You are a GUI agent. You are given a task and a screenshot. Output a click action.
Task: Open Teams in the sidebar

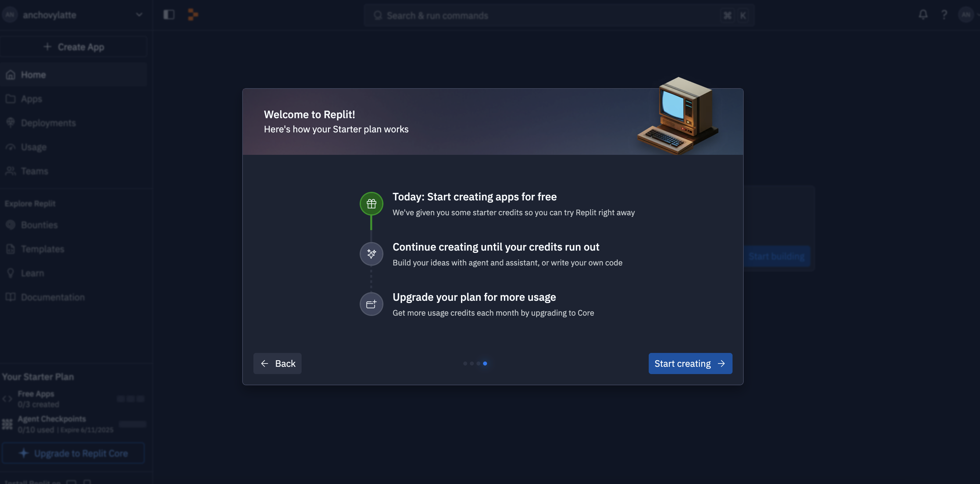pyautogui.click(x=74, y=171)
